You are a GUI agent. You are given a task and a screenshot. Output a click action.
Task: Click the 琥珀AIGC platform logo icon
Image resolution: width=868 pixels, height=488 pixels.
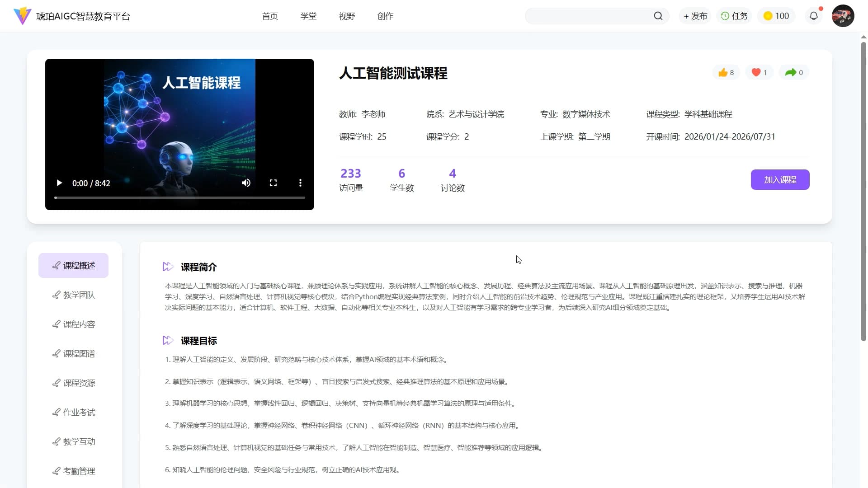point(22,16)
